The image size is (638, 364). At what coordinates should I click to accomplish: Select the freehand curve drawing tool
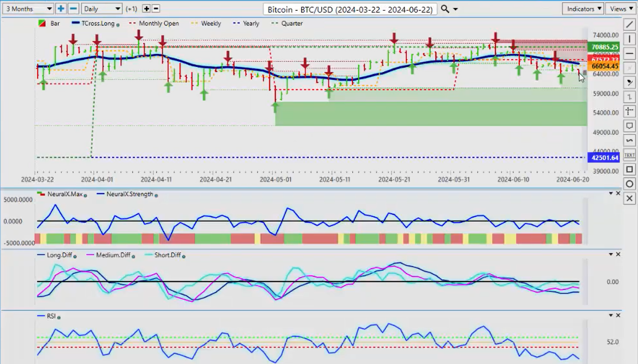pos(629,140)
